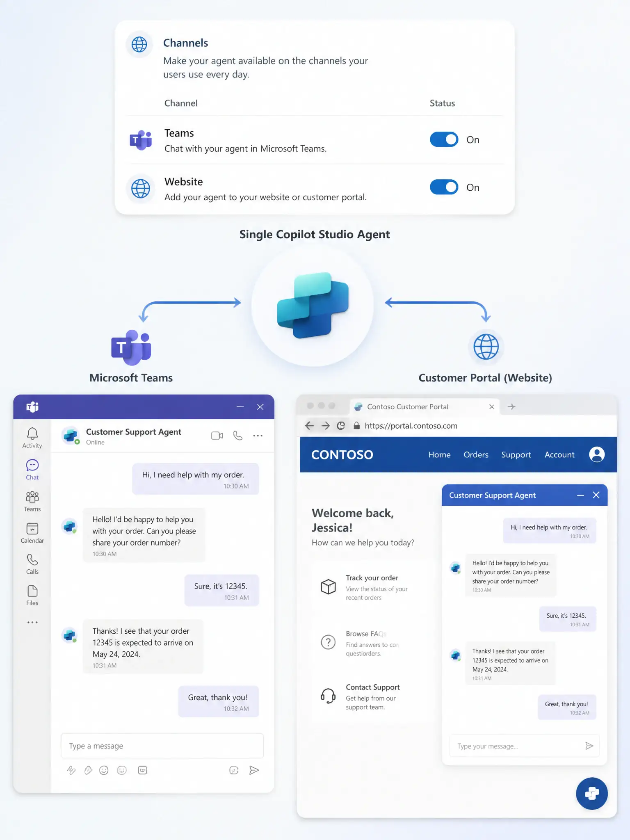This screenshot has width=630, height=840.
Task: Click the CONTOSO site logo
Action: [x=342, y=454]
